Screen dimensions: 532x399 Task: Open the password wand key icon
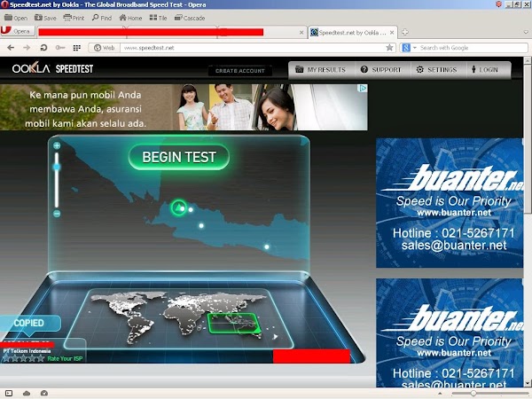pyautogui.click(x=60, y=48)
